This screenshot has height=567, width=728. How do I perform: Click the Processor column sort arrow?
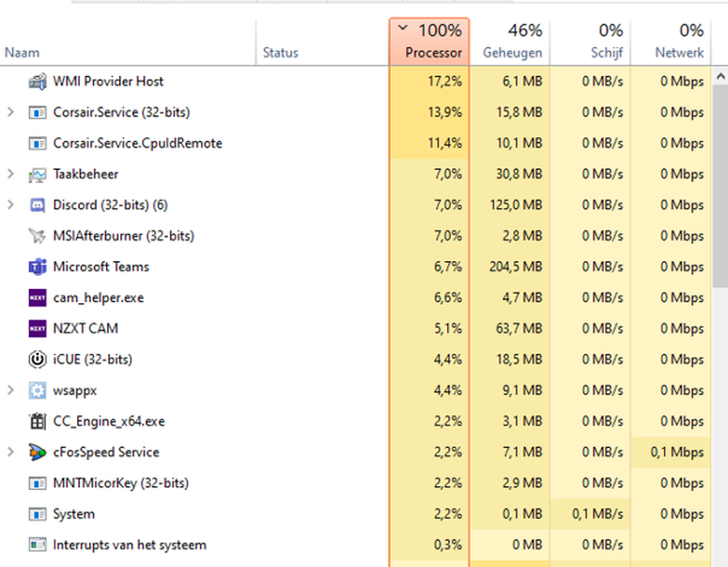click(403, 28)
